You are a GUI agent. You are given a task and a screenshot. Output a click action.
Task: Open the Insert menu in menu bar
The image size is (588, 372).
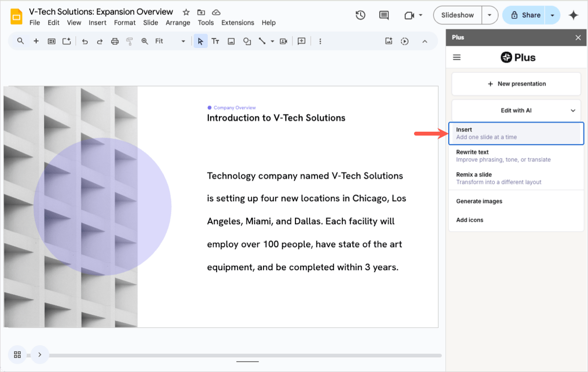[x=98, y=23]
